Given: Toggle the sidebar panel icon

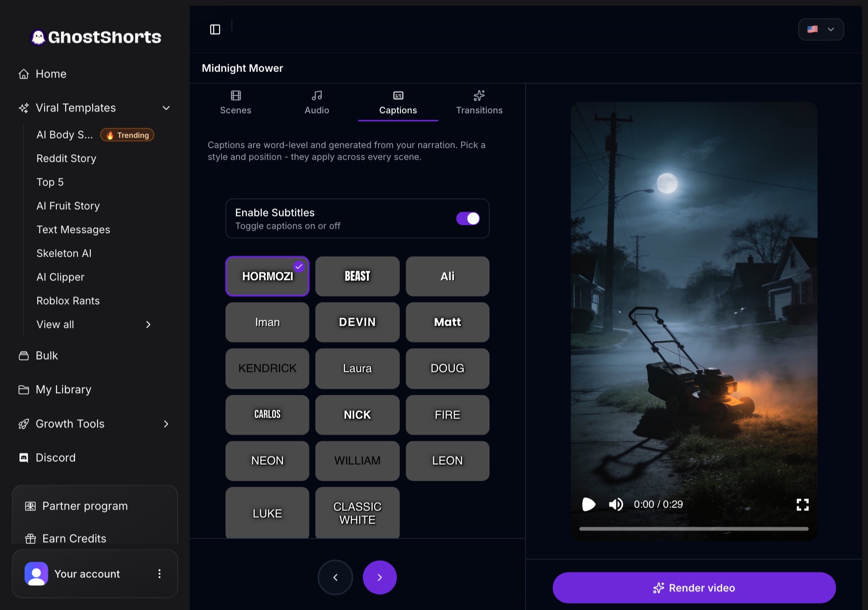Looking at the screenshot, I should click(x=215, y=29).
